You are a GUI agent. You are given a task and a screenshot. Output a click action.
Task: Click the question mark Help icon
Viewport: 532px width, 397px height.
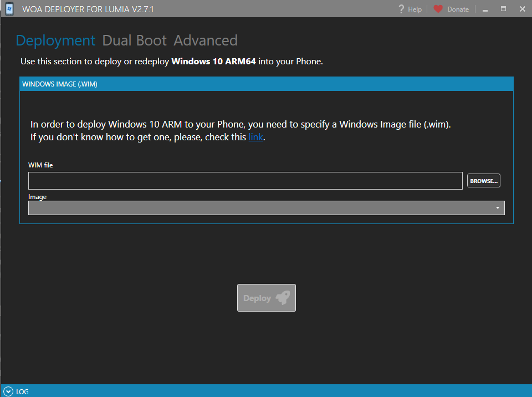[x=401, y=9]
